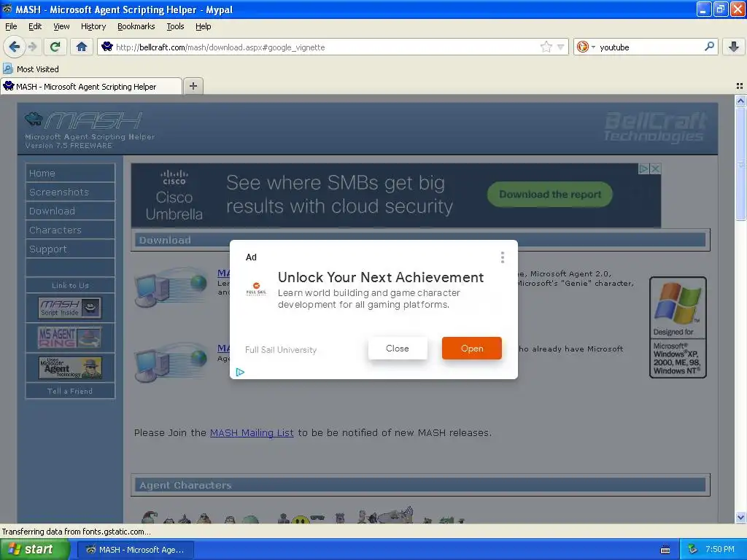The height and width of the screenshot is (560, 747).
Task: Click the BellCraft Technologies header logo
Action: (x=655, y=127)
